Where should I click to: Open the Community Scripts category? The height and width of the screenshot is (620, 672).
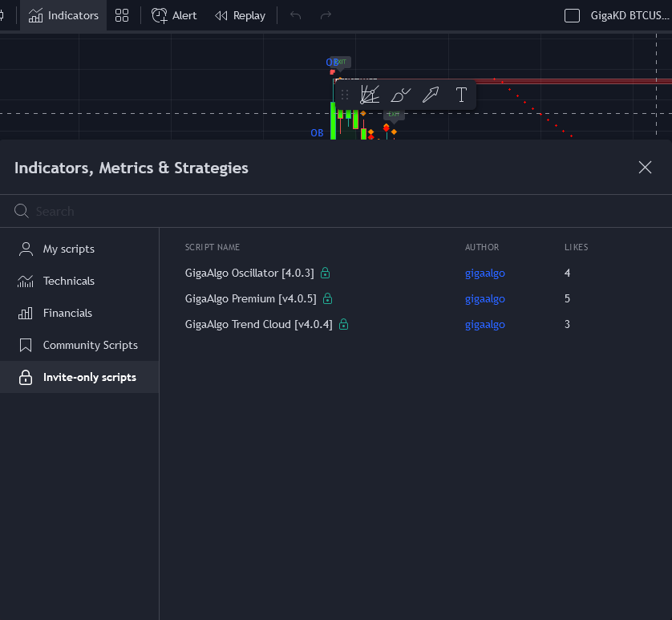[79, 345]
